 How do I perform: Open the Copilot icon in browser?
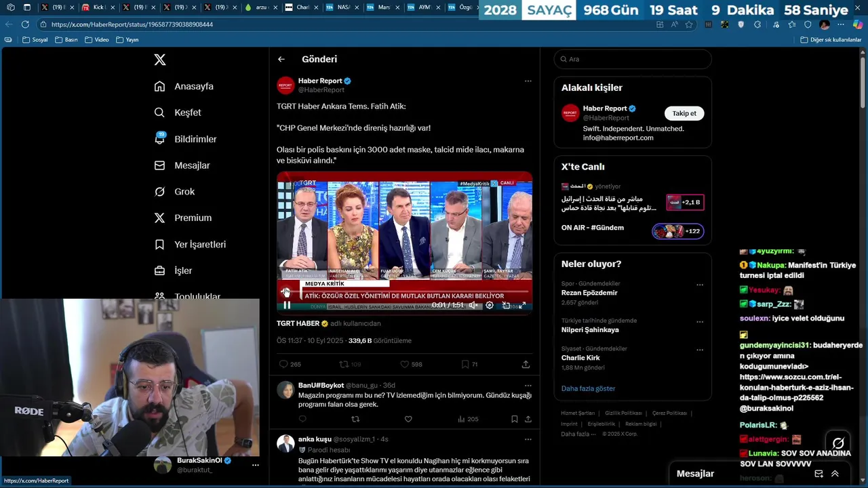tap(858, 24)
